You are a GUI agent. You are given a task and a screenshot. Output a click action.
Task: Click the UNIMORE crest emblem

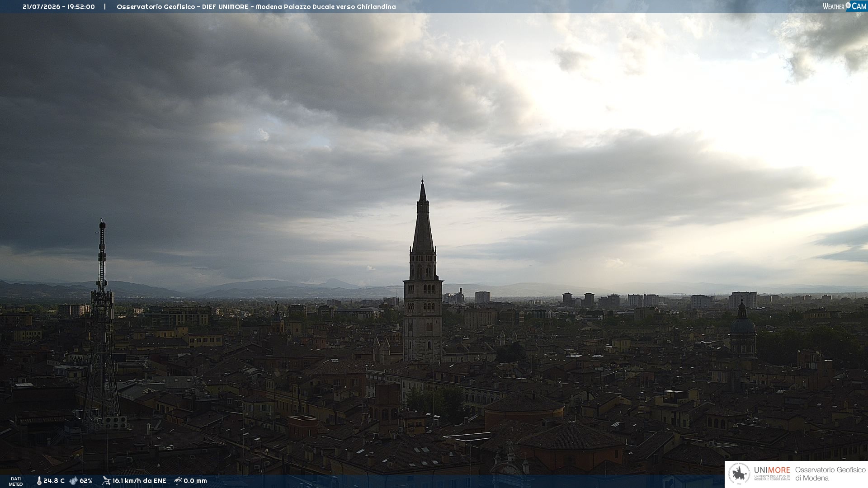tap(739, 474)
